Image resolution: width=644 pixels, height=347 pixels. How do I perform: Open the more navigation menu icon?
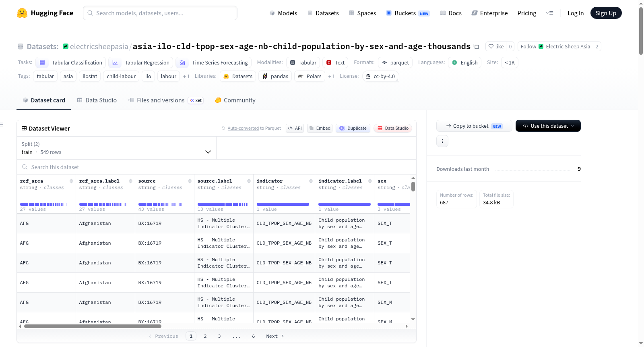coord(549,13)
